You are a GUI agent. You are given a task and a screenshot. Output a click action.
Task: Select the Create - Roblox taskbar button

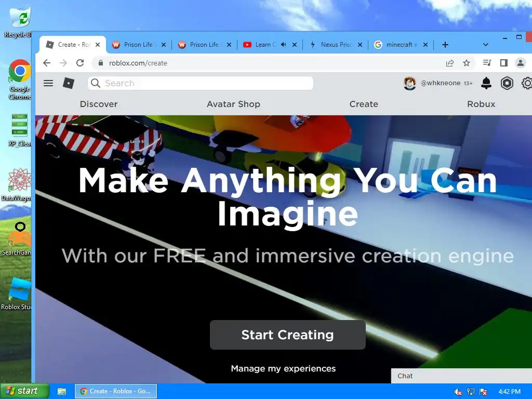click(116, 391)
